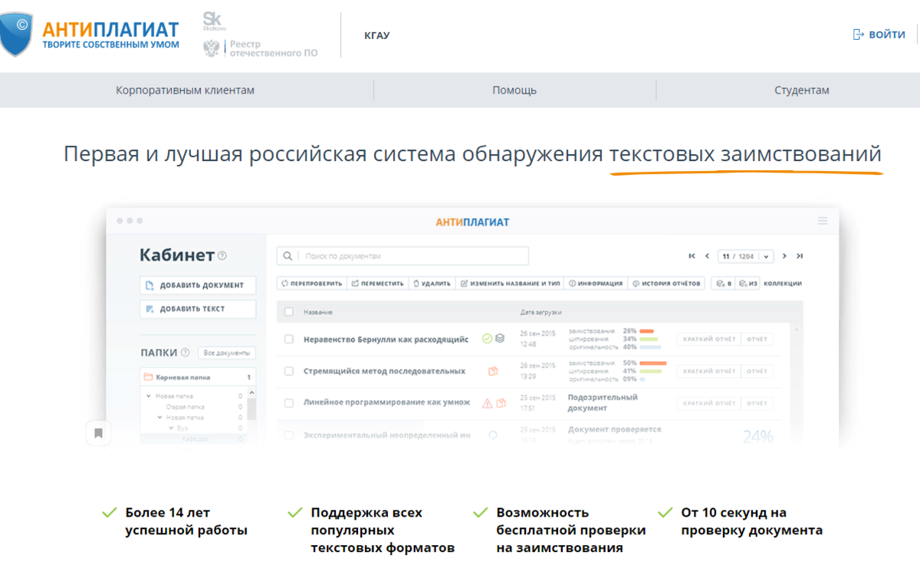The width and height of the screenshot is (920, 588).
Task: Click the Поиск по документам search field
Action: pyautogui.click(x=402, y=256)
